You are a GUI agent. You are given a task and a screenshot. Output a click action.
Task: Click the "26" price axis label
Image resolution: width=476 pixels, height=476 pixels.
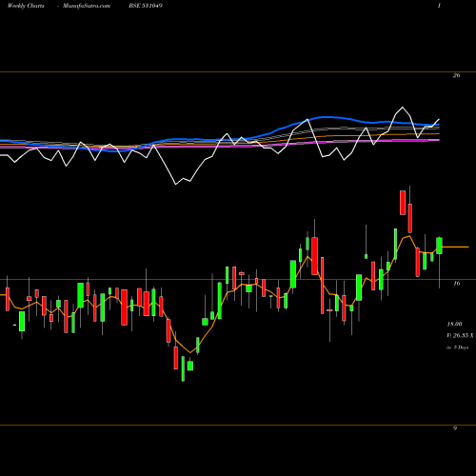point(456,75)
